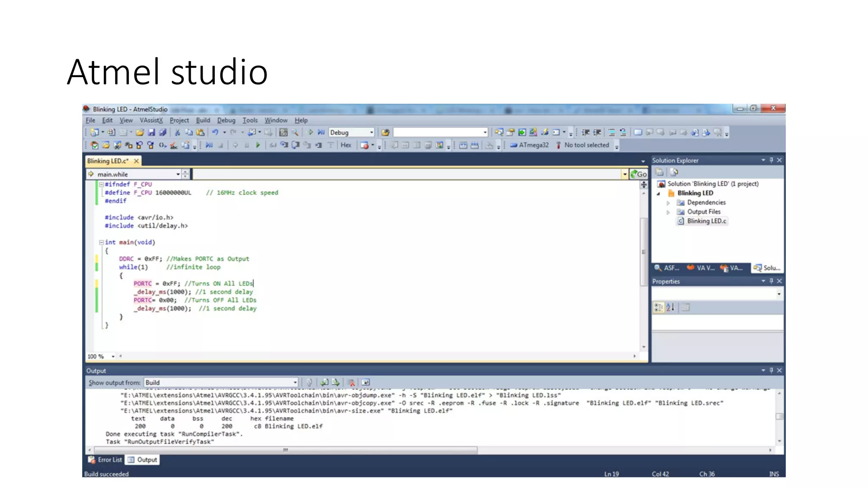
Task: Click the Save All icon
Action: (x=163, y=133)
